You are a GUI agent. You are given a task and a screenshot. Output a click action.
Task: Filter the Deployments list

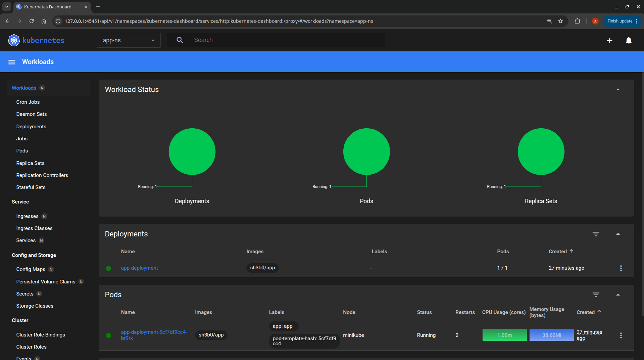(596, 234)
